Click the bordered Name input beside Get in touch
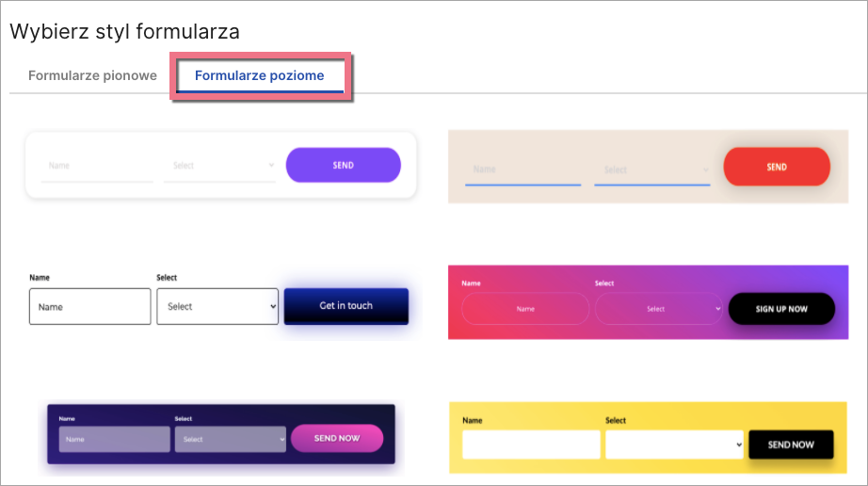The width and height of the screenshot is (868, 486). coord(90,306)
